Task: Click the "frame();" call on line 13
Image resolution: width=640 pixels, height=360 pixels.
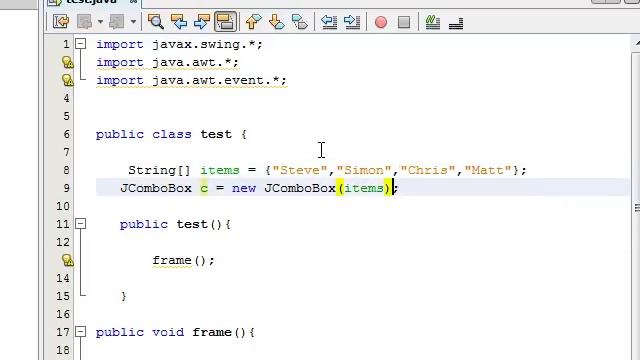Action: pos(183,260)
